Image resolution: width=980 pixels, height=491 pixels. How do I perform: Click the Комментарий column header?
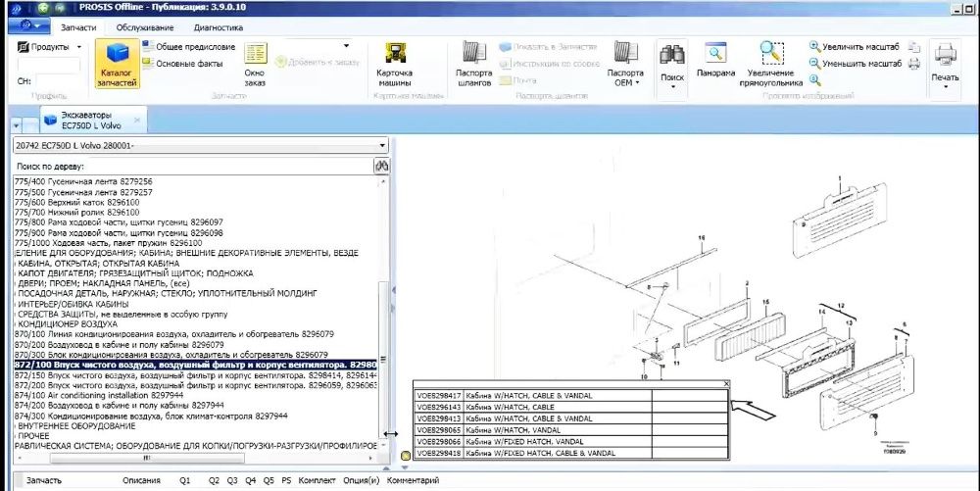[413, 480]
